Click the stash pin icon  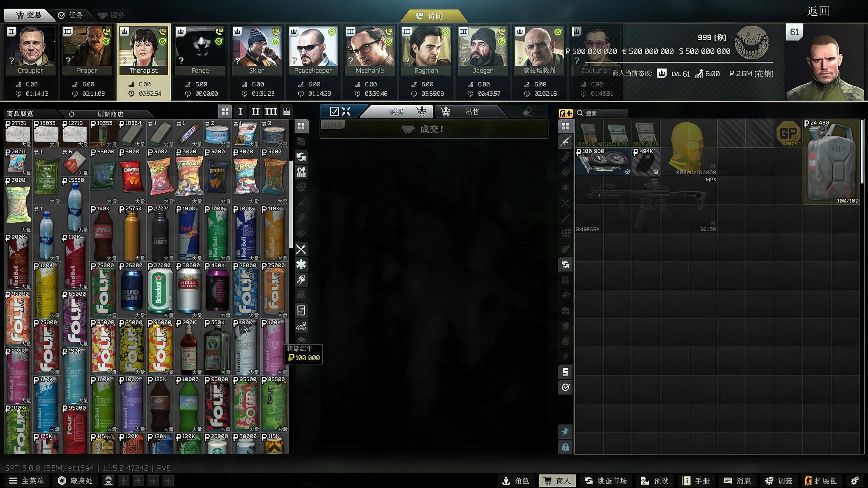coord(565,432)
